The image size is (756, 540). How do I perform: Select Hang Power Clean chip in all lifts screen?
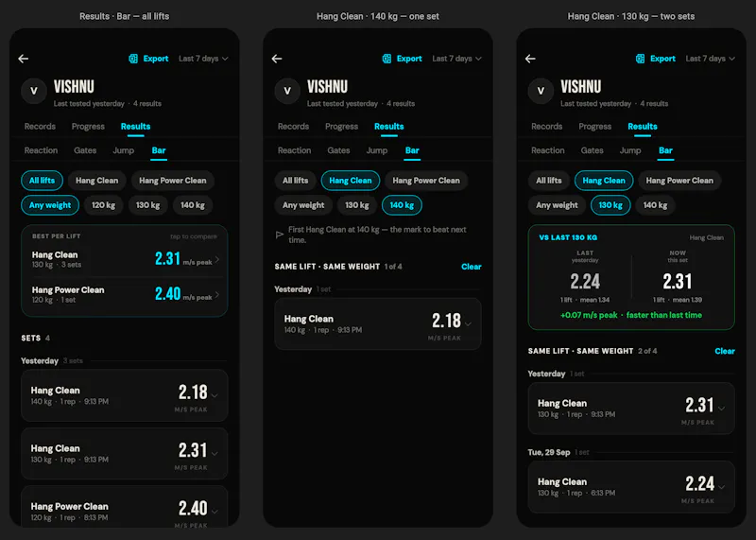(x=173, y=181)
